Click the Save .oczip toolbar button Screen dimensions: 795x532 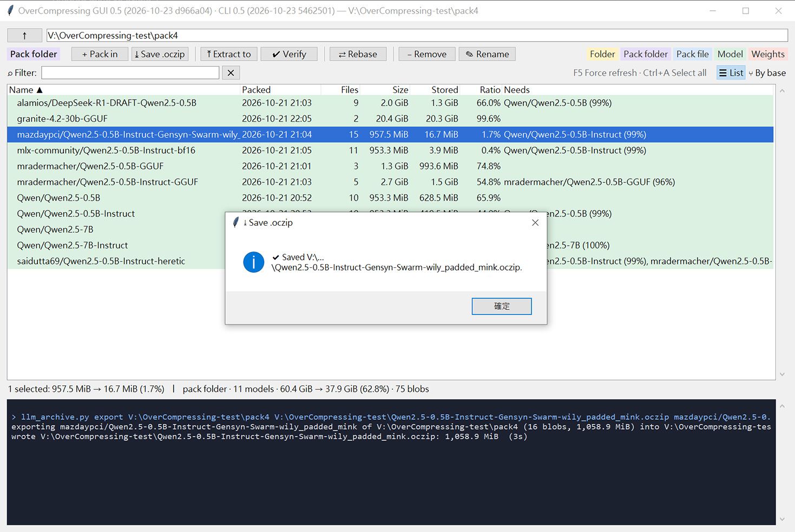pos(160,54)
